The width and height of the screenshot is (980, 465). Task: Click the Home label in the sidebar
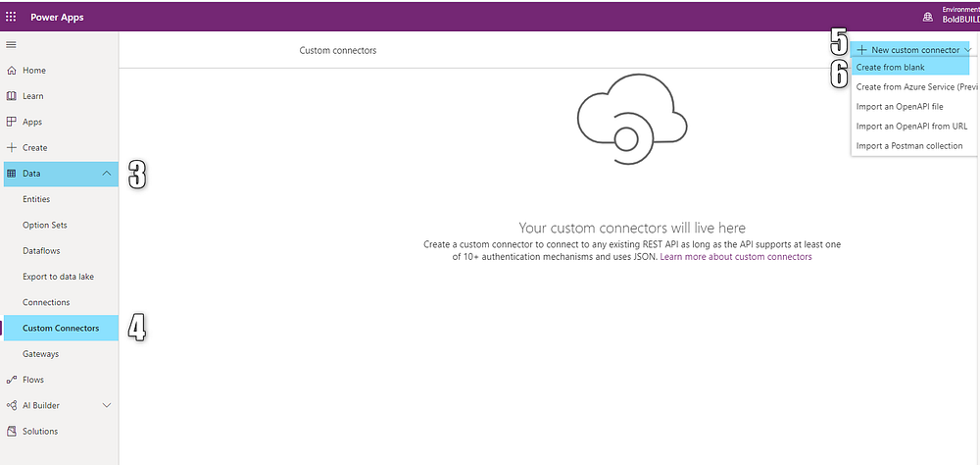coord(34,70)
